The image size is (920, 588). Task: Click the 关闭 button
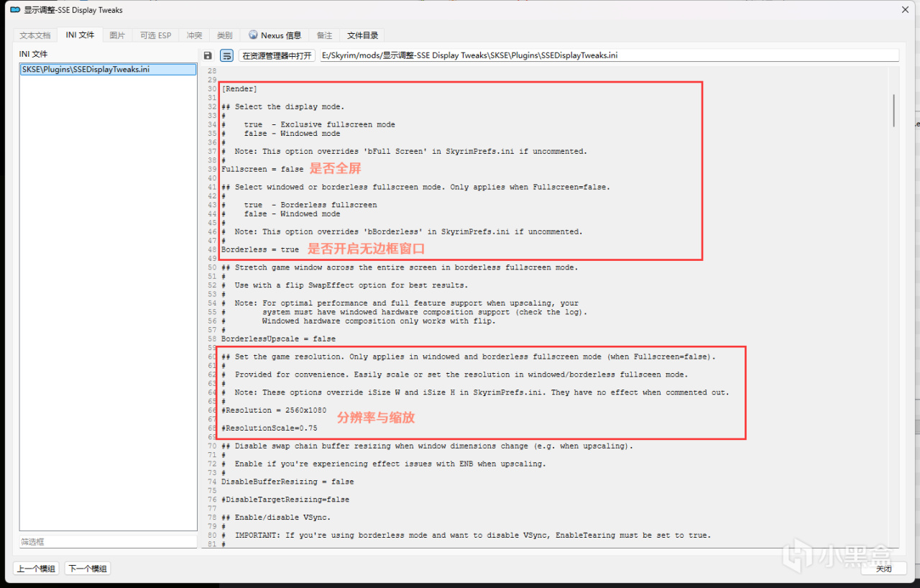(883, 569)
